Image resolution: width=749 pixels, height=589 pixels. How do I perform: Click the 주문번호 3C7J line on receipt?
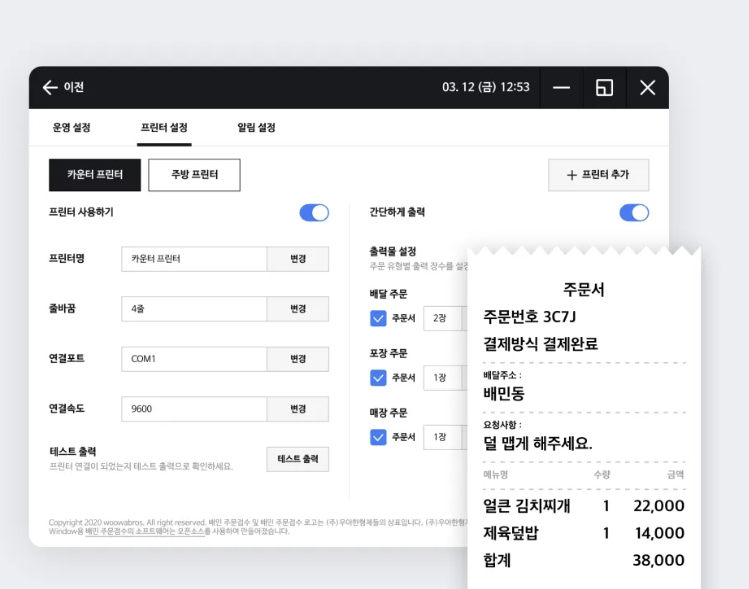[530, 317]
